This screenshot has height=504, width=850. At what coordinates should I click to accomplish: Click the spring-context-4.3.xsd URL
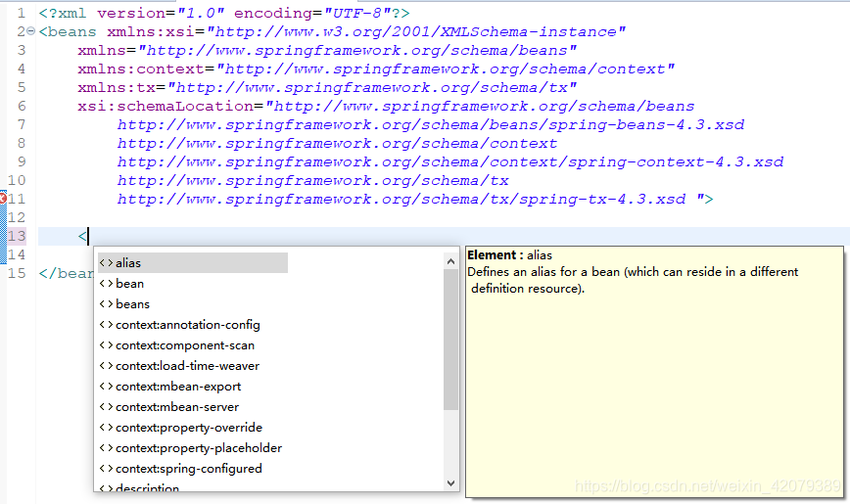click(450, 161)
